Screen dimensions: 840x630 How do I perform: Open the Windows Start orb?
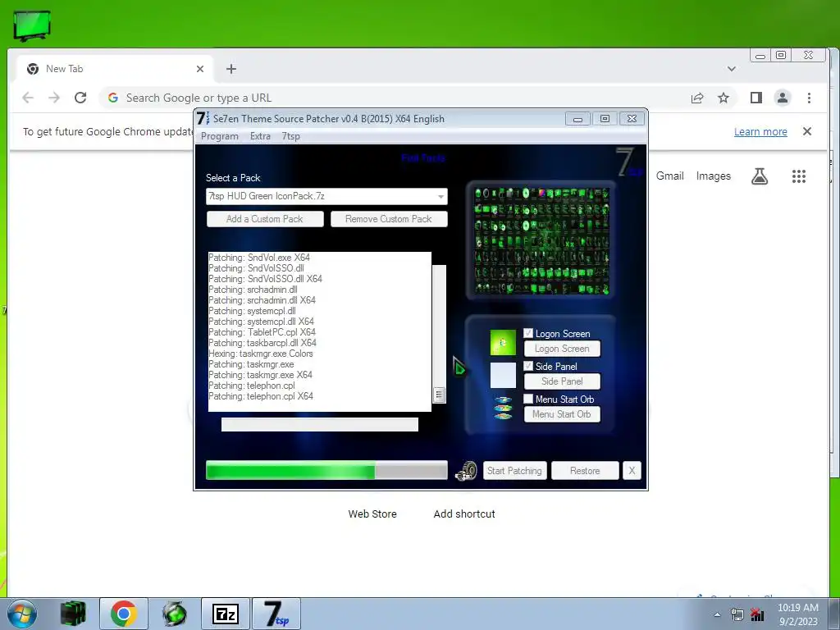coord(22,614)
